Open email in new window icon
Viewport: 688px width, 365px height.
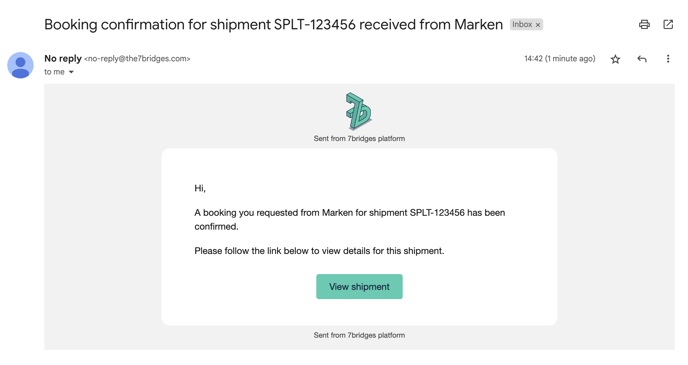click(668, 25)
